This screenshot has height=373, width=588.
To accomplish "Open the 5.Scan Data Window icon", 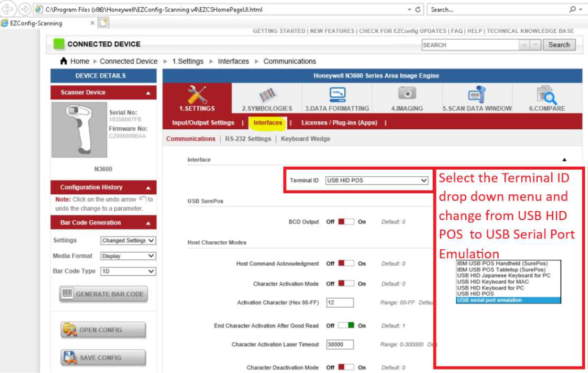I will (477, 94).
